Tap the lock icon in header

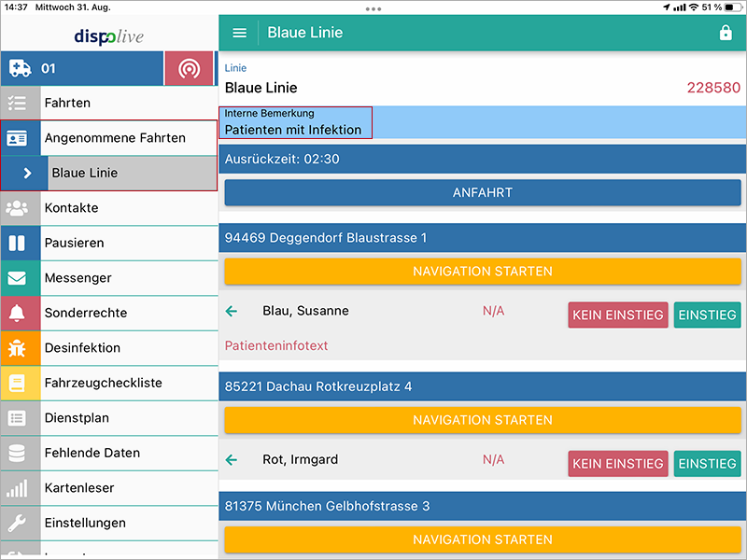click(726, 33)
